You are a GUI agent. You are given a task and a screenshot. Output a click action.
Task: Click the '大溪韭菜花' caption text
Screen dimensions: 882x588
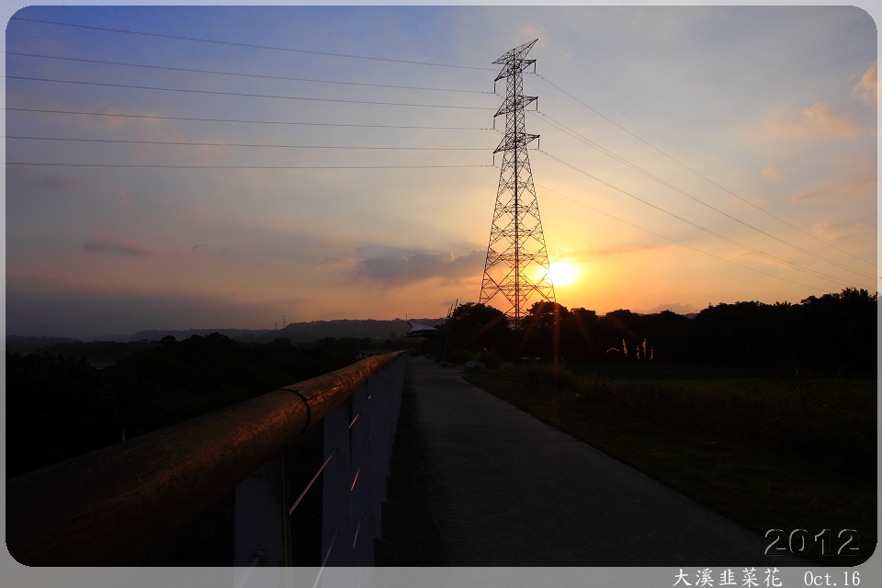click(x=728, y=578)
